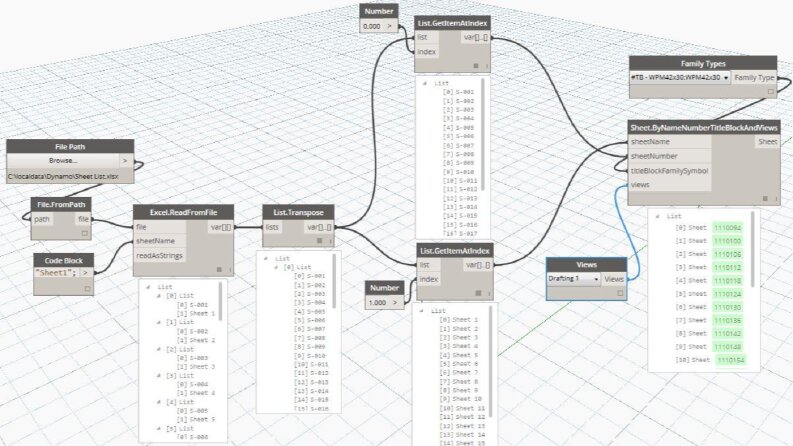Viewport: 793px width, 446px height.
Task: Collapse the nested [0] List in List.Transpose preview
Action: (x=277, y=267)
